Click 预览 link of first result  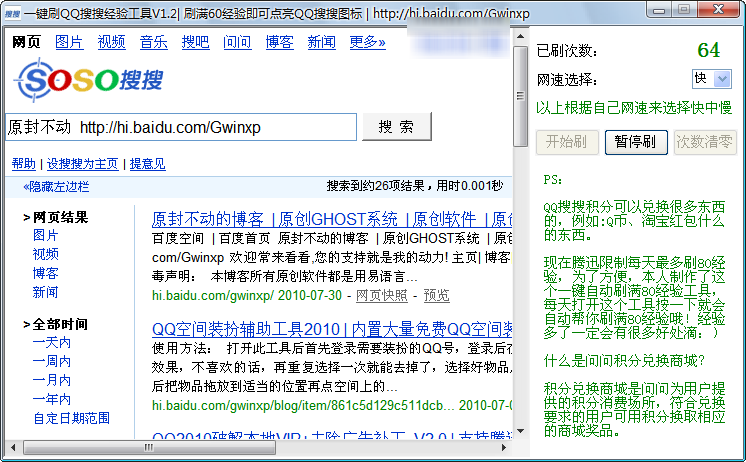(x=436, y=295)
